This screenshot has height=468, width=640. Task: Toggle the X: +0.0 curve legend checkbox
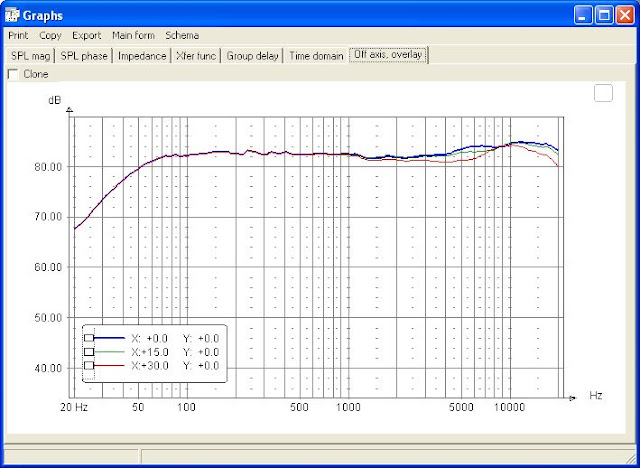tap(89, 339)
